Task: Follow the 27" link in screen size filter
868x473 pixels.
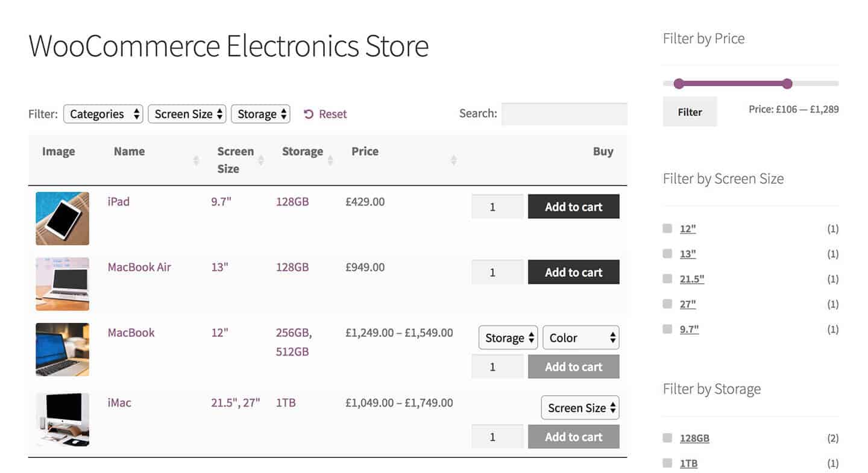Action: pyautogui.click(x=688, y=304)
